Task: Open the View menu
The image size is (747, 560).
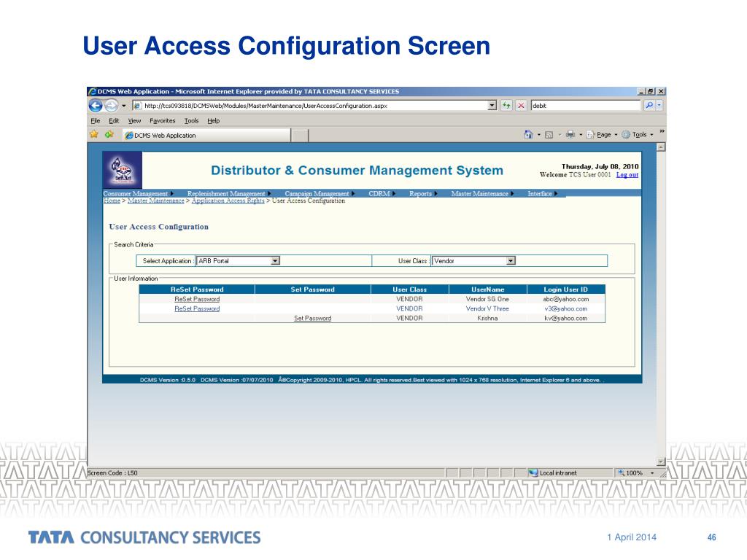Action: (x=134, y=121)
